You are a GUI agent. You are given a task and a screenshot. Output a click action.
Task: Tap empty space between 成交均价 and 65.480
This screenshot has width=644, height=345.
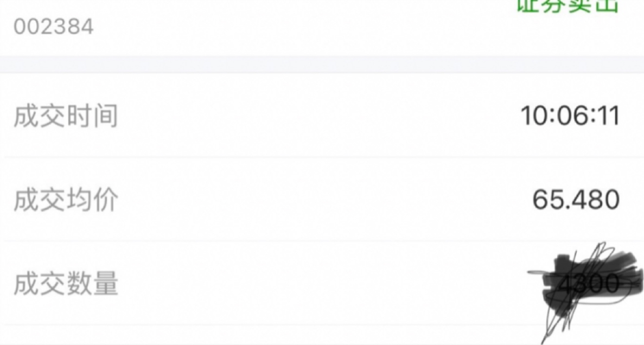pyautogui.click(x=324, y=200)
